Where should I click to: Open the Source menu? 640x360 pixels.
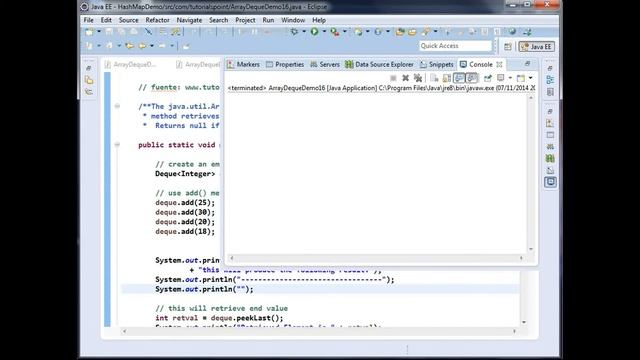coord(128,20)
